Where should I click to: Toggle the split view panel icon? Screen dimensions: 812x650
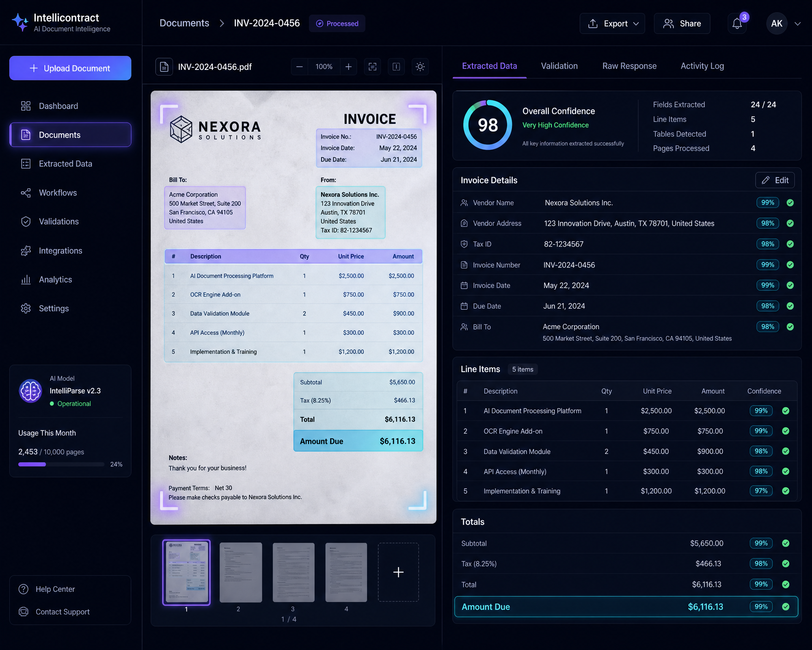(396, 67)
